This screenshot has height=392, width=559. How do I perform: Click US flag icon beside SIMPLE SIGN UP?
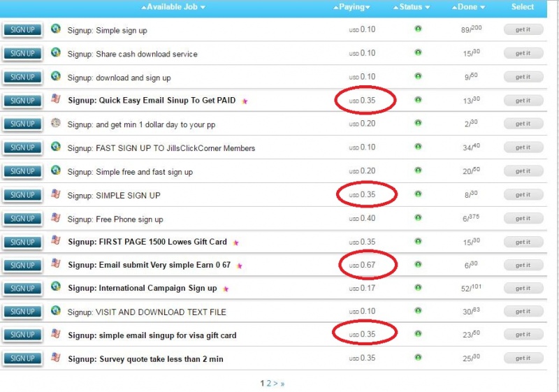56,194
